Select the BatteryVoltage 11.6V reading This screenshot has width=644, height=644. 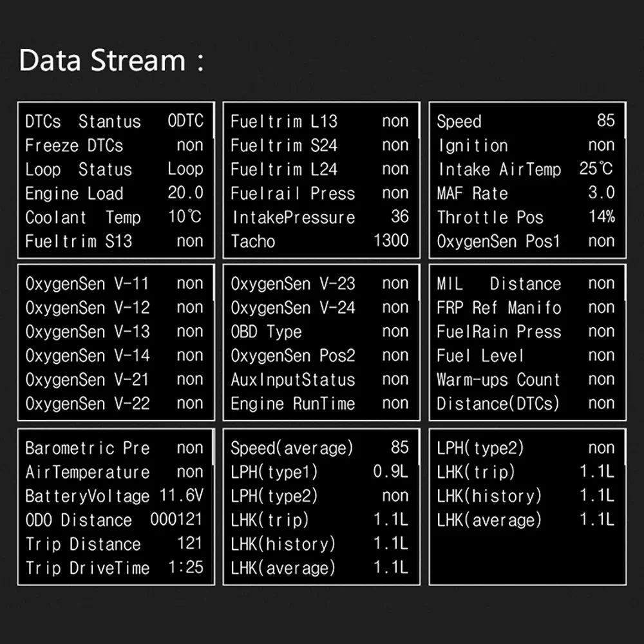[114, 496]
